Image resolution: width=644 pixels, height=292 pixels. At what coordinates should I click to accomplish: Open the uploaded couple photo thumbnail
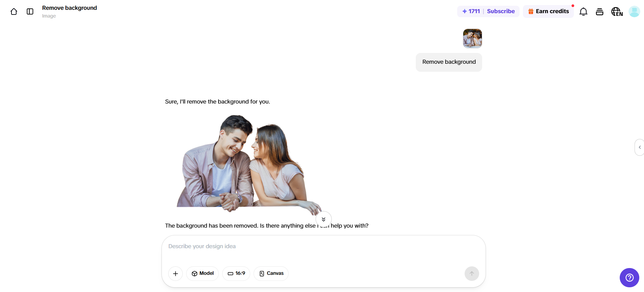(472, 38)
